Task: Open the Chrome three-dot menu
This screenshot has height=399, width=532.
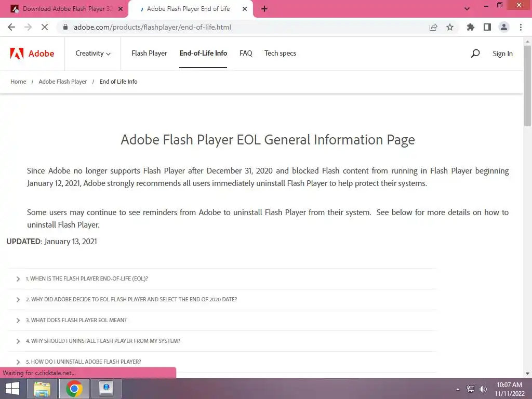Action: [521, 28]
